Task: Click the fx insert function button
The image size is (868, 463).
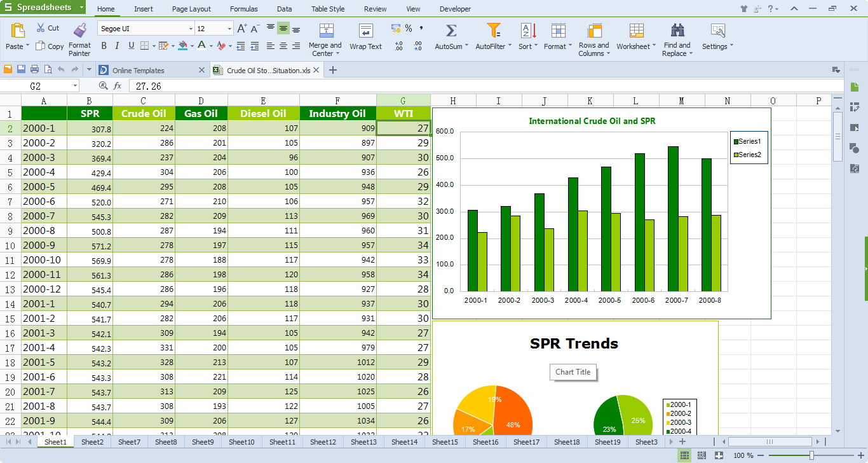Action: pos(118,85)
